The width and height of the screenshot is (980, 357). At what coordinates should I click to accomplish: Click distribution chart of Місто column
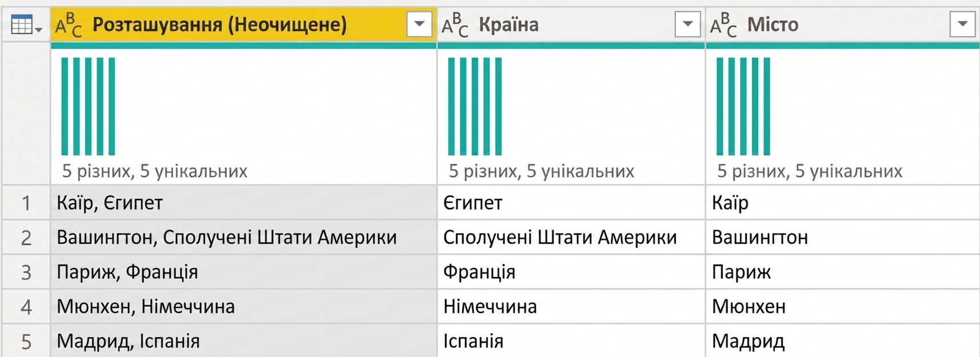[743, 106]
